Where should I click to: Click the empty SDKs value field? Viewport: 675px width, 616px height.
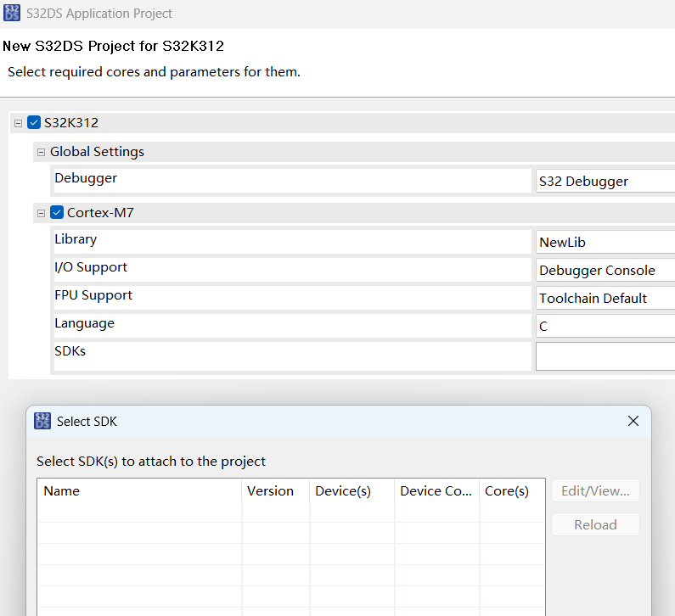[x=605, y=356]
